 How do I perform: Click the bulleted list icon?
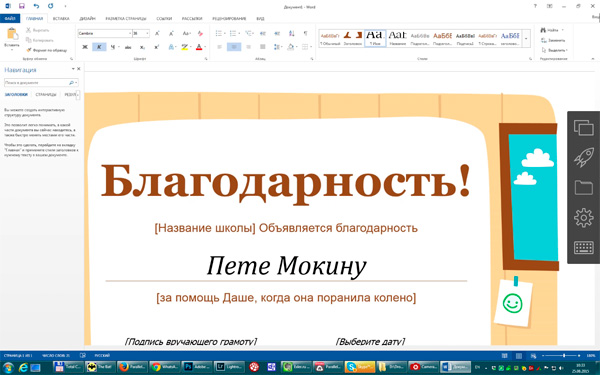219,34
